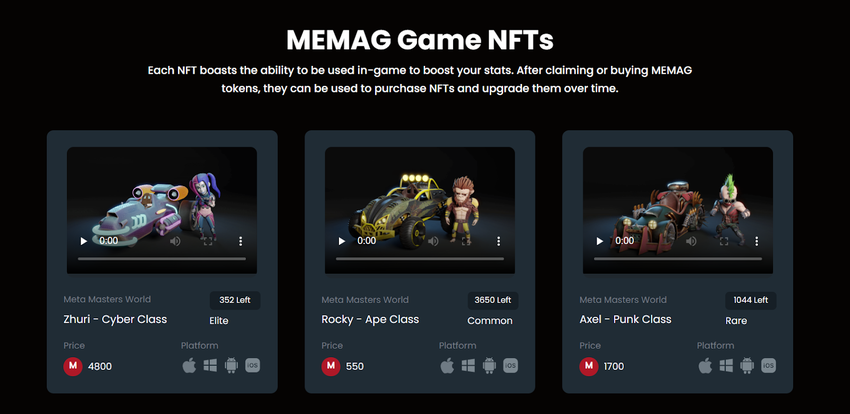This screenshot has width=850, height=414.
Task: Open more options on the Axel video
Action: click(x=756, y=241)
